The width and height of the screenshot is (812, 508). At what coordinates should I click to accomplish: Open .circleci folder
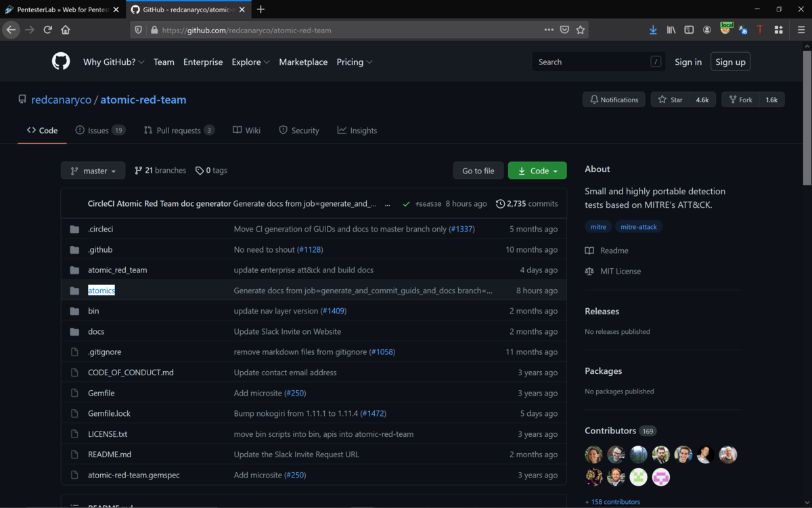click(x=100, y=229)
